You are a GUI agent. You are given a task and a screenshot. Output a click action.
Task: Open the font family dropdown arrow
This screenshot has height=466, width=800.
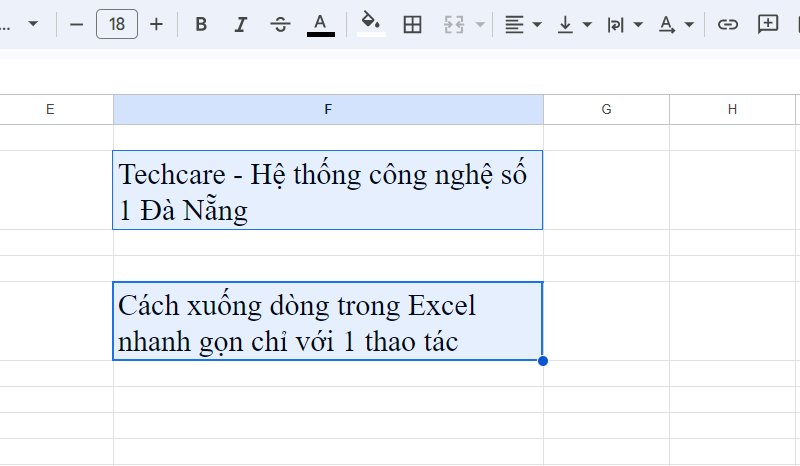point(33,23)
